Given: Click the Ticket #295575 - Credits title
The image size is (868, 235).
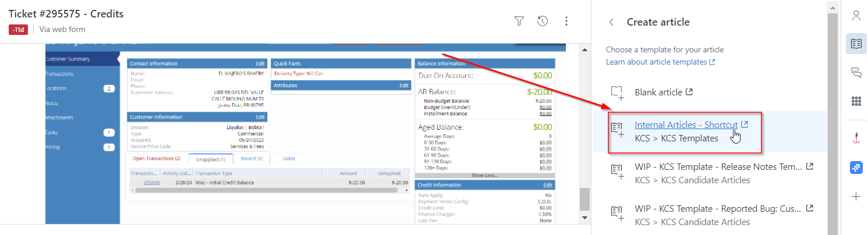Looking at the screenshot, I should (x=66, y=13).
